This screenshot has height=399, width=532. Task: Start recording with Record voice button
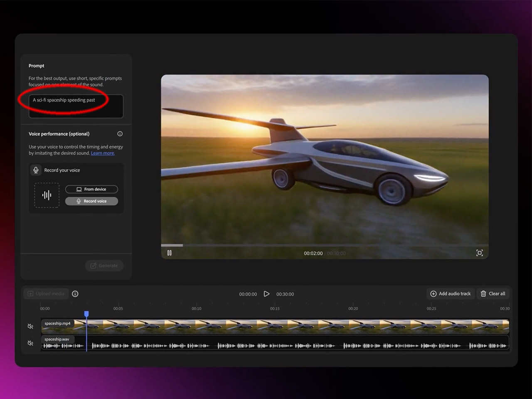tap(91, 201)
